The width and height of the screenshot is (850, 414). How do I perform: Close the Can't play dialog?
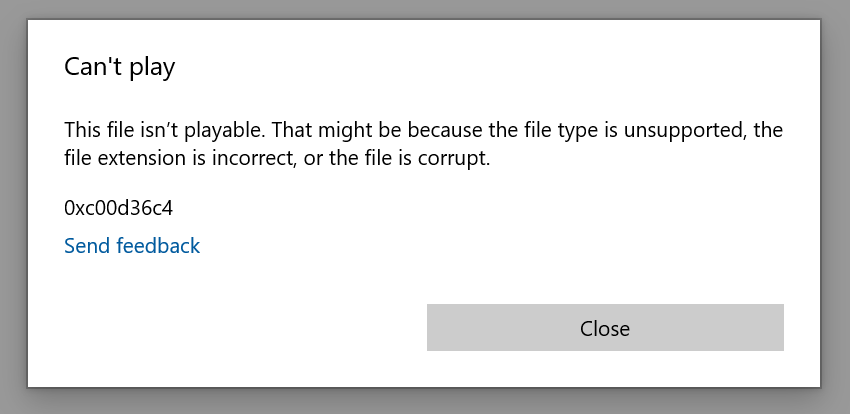point(605,327)
